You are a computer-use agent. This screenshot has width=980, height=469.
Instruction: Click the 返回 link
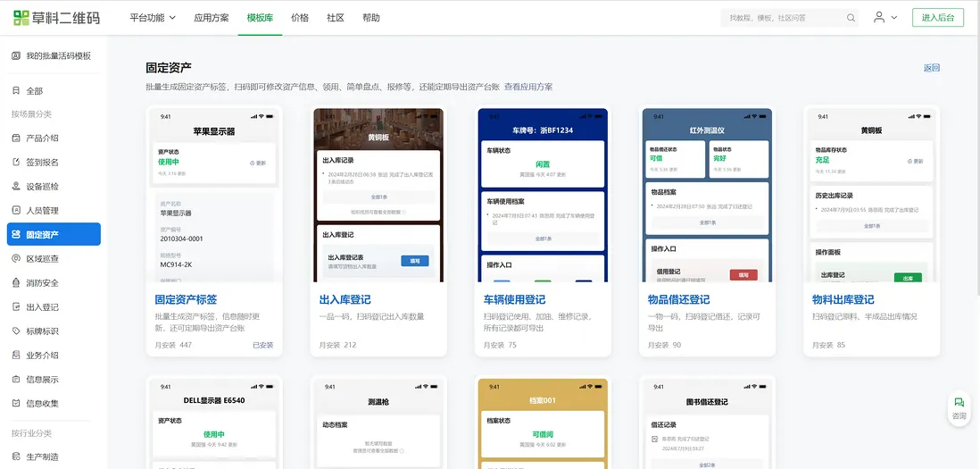(932, 68)
